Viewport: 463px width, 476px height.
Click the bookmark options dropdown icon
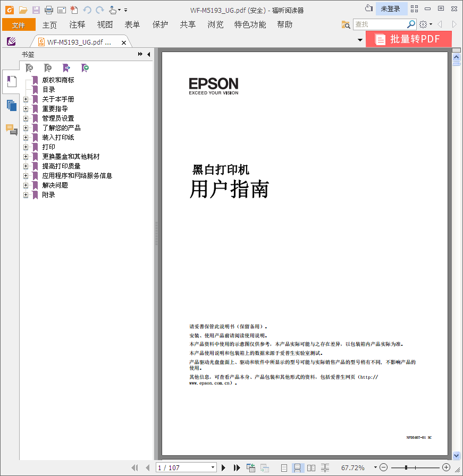85,68
